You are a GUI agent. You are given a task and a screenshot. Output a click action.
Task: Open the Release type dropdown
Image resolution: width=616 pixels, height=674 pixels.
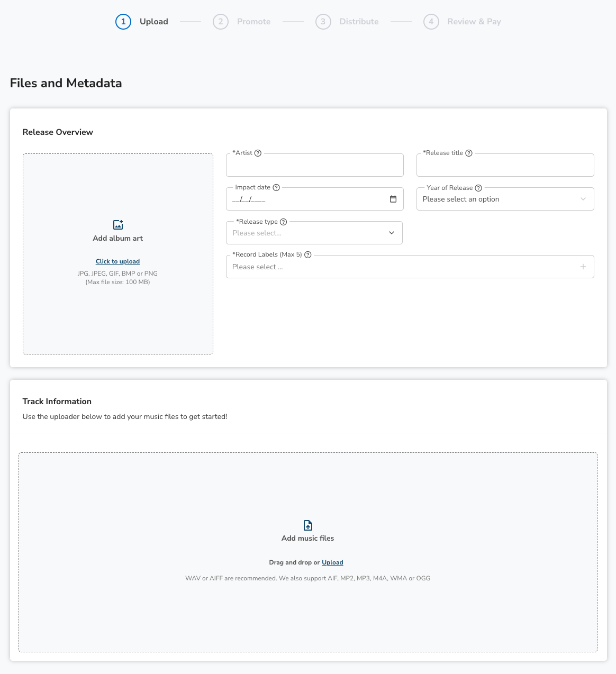point(314,233)
